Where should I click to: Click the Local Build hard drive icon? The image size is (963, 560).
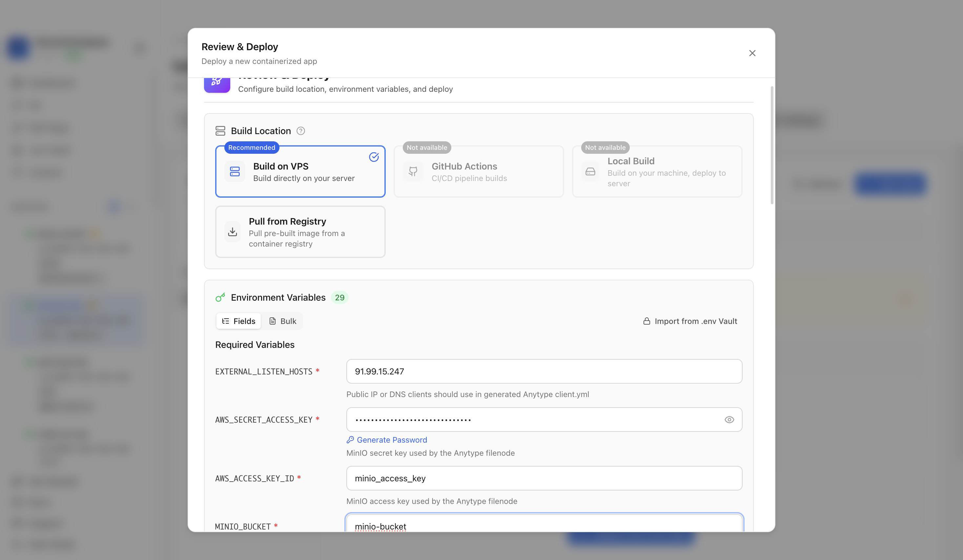pos(590,171)
